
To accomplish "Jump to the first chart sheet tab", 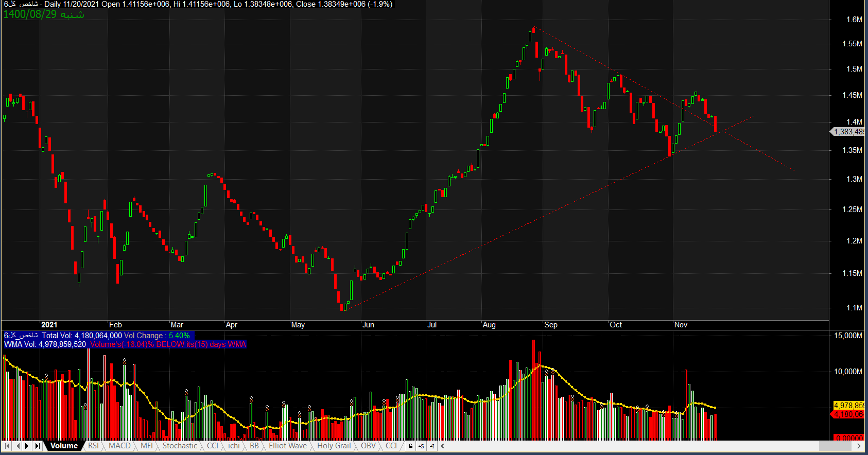I will pyautogui.click(x=7, y=446).
